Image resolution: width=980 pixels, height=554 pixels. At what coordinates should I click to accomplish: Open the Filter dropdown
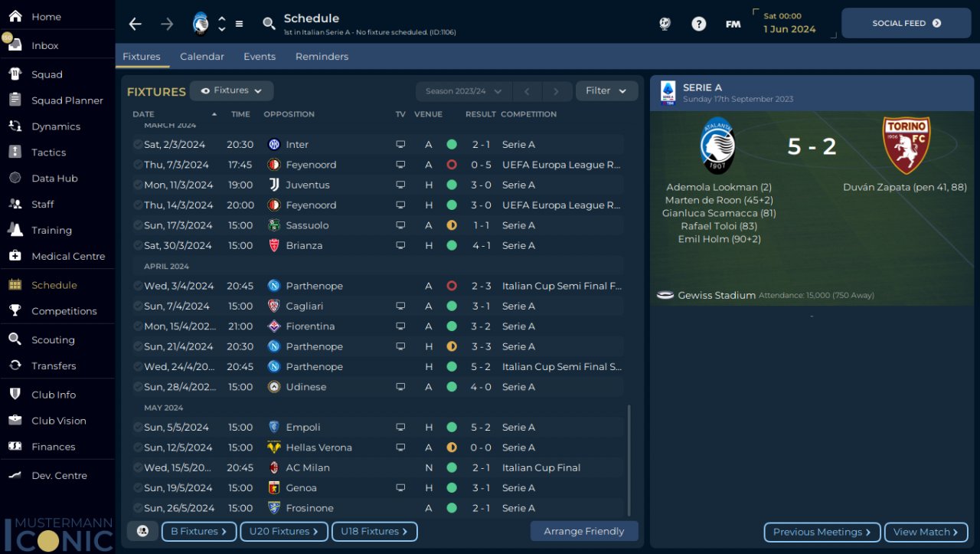(606, 91)
